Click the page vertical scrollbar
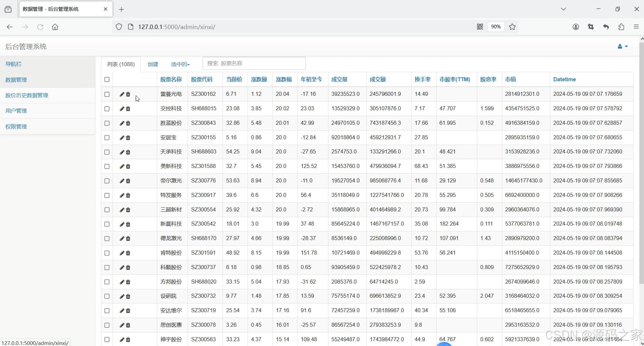Screen dimensions: 644x346 coord(641,160)
